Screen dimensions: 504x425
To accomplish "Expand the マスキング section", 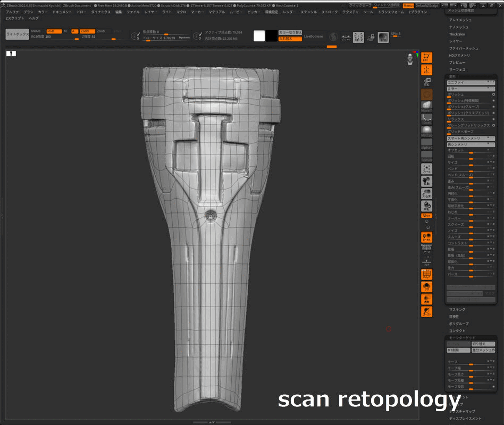I will click(457, 309).
